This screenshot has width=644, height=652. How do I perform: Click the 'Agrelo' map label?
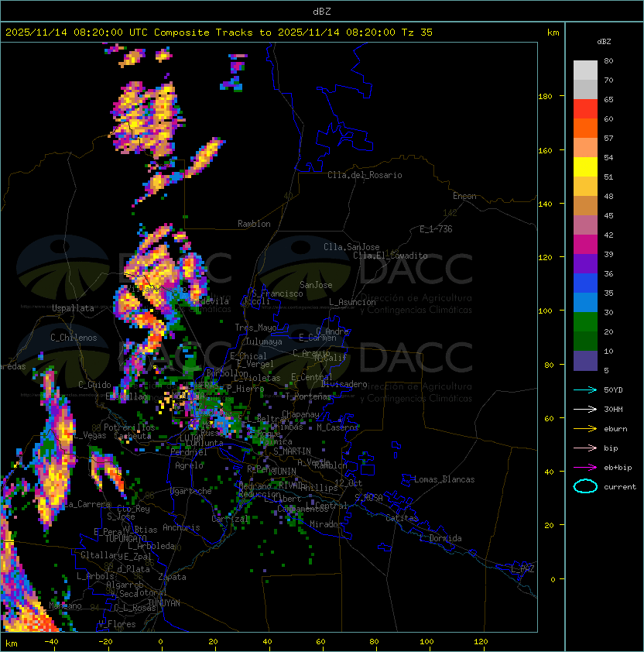pyautogui.click(x=189, y=465)
